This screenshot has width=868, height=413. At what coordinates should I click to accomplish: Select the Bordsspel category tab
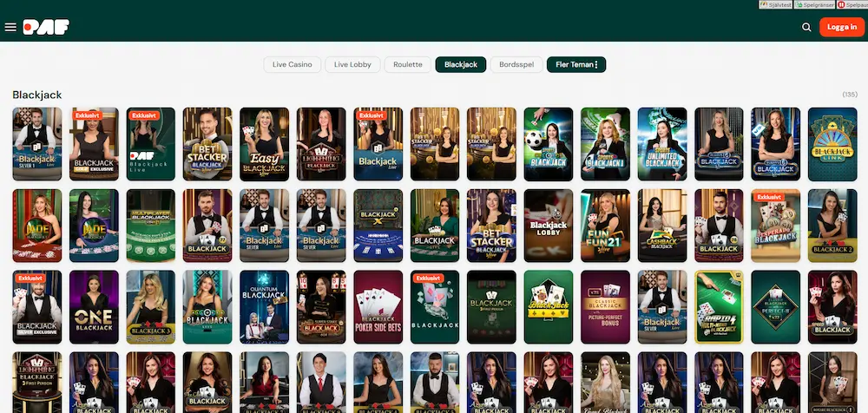(516, 65)
